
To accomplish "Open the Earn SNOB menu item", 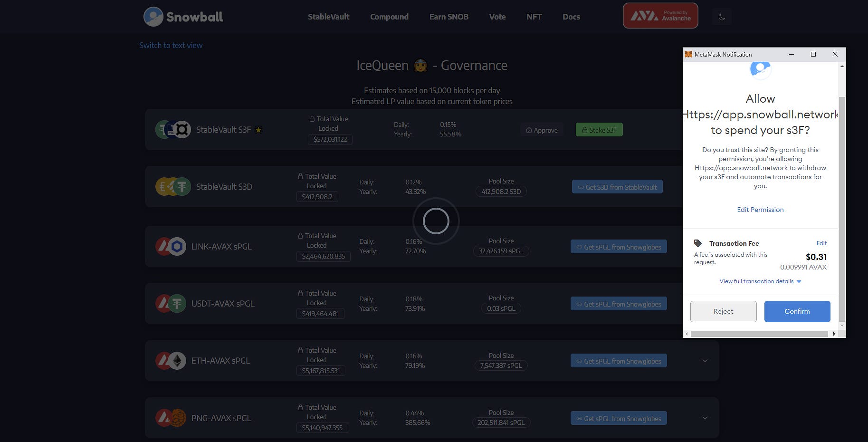I will pyautogui.click(x=449, y=17).
